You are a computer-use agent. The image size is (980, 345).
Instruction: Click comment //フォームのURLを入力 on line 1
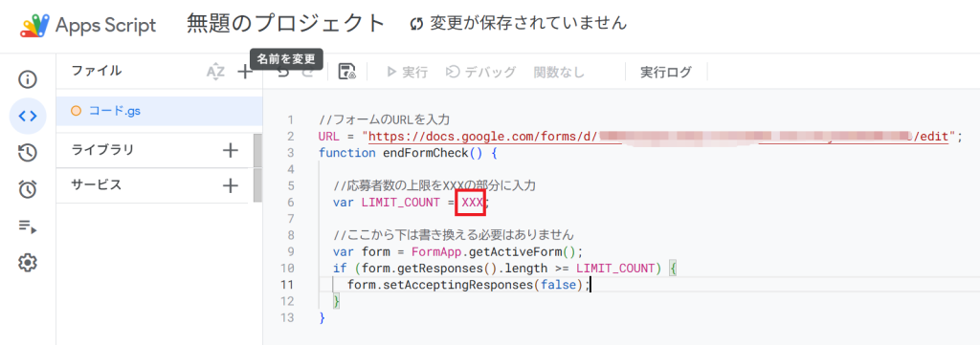click(384, 119)
